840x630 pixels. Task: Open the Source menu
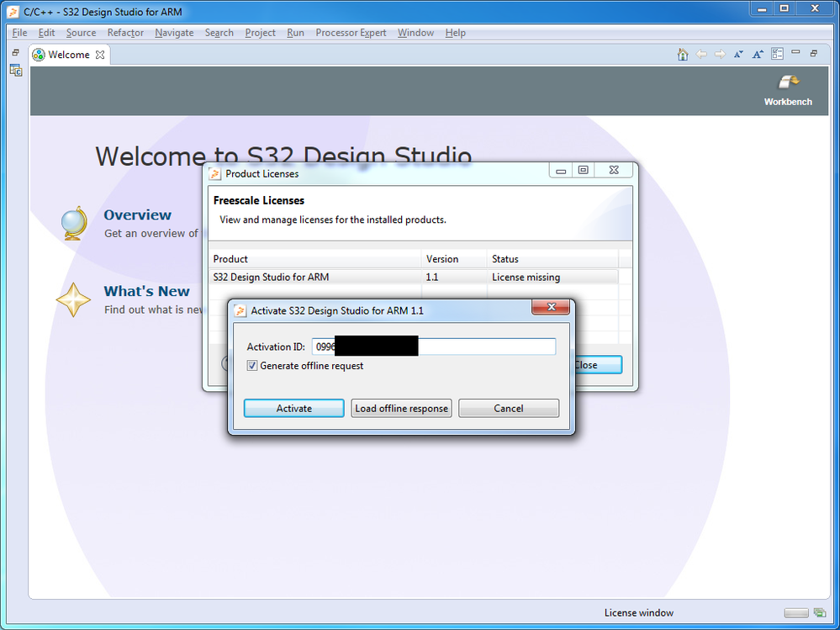[81, 33]
